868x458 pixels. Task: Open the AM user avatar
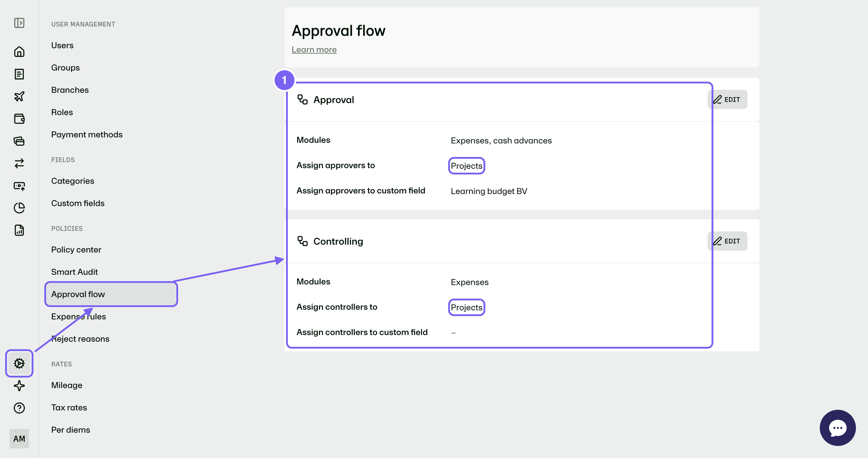tap(19, 438)
